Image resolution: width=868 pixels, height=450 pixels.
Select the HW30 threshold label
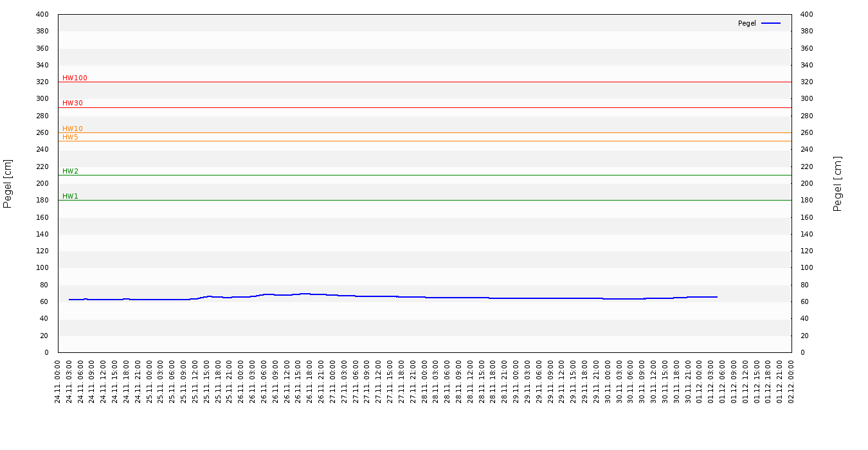pos(73,103)
